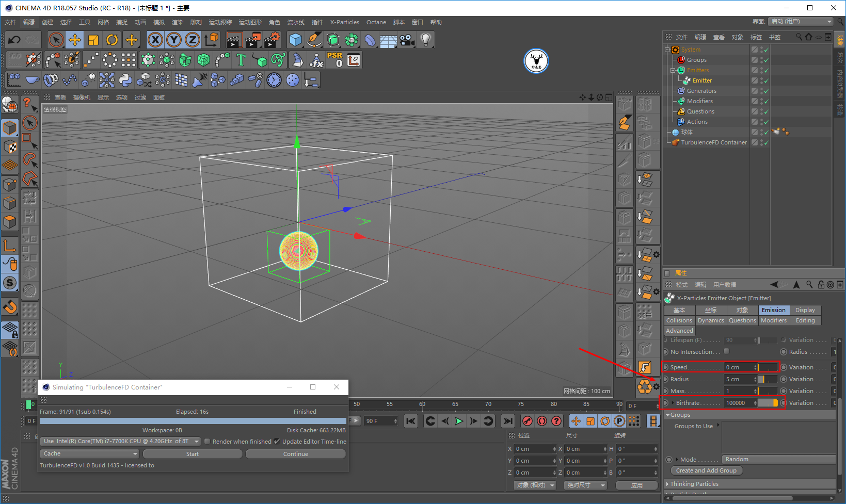Open the 绝对尺寸 size dropdown
The width and height of the screenshot is (846, 504).
pyautogui.click(x=585, y=485)
